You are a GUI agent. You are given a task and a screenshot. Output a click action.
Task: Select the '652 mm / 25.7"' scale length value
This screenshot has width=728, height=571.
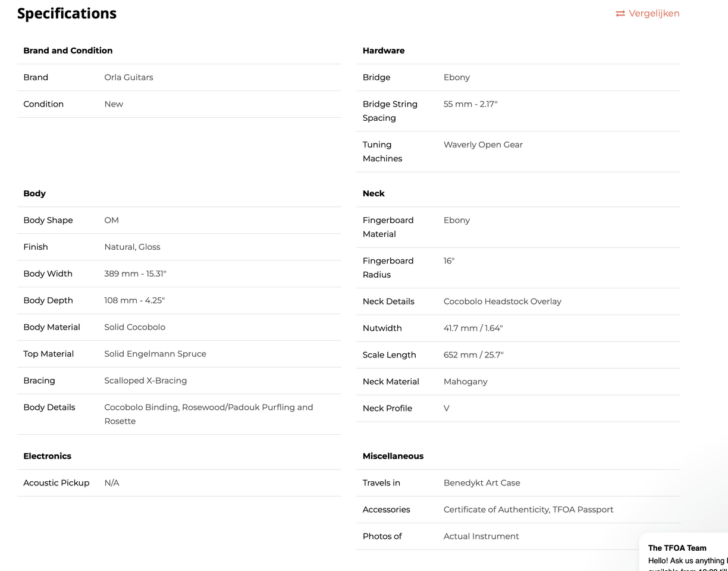pyautogui.click(x=473, y=355)
